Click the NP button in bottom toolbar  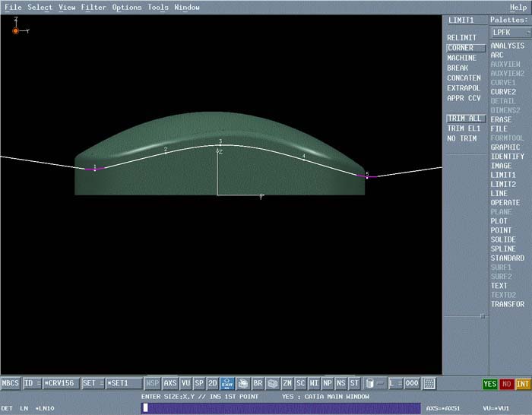[x=328, y=384]
